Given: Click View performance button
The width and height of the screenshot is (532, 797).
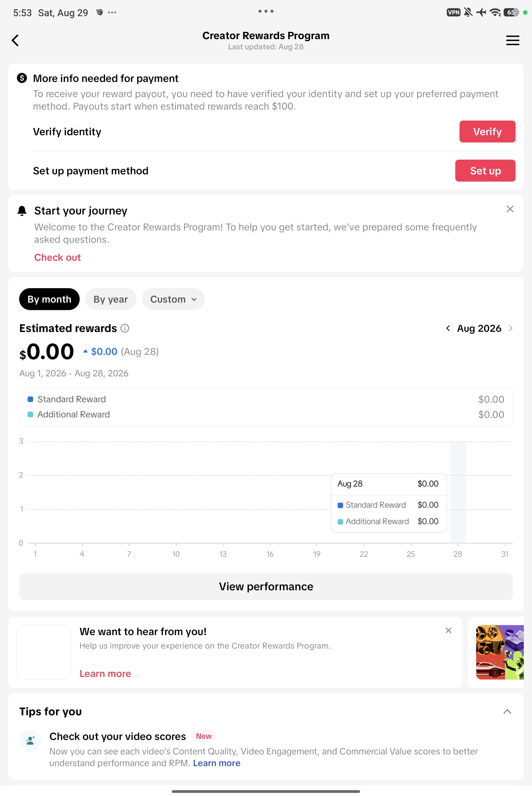Looking at the screenshot, I should pyautogui.click(x=266, y=586).
